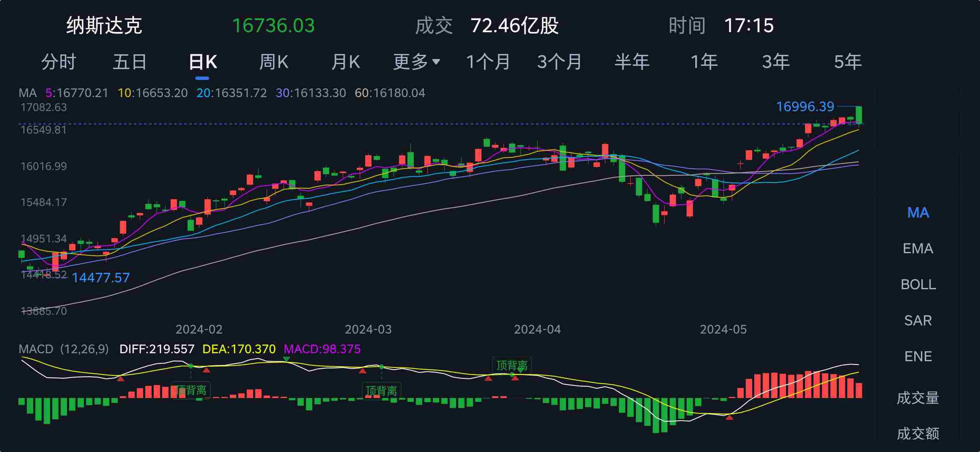
Task: Click the 2024-02 date axis label
Action: pos(199,330)
